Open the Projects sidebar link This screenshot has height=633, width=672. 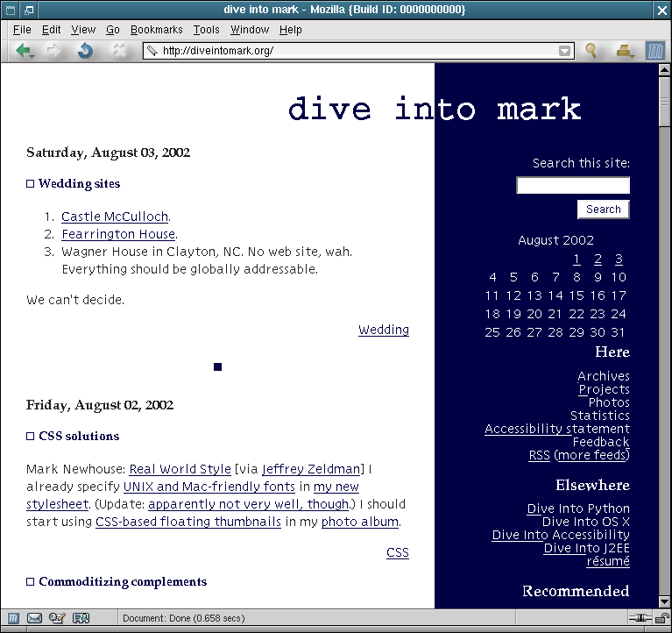604,389
